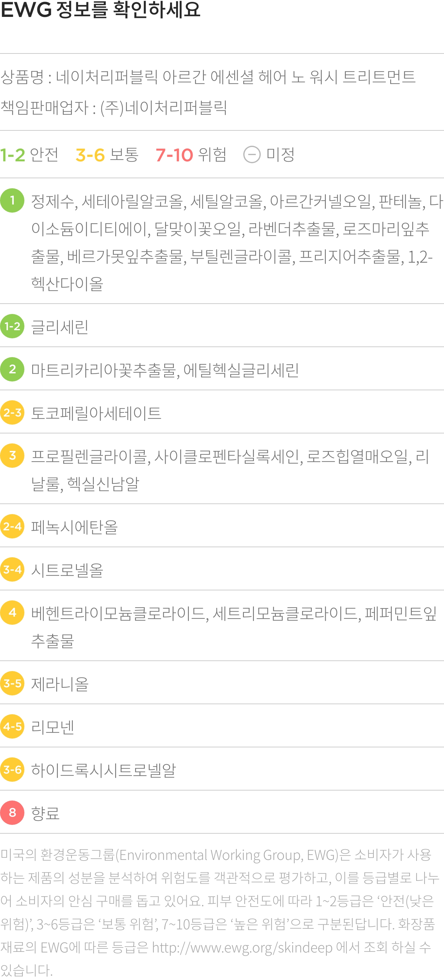Click the yellow 4-5 grade badge
Viewport: 444px width, 980px height.
click(12, 726)
